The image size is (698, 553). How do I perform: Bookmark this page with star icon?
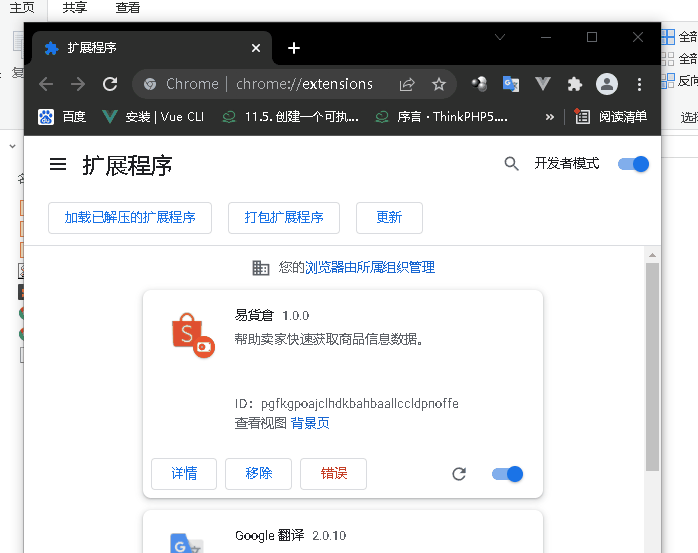(439, 84)
